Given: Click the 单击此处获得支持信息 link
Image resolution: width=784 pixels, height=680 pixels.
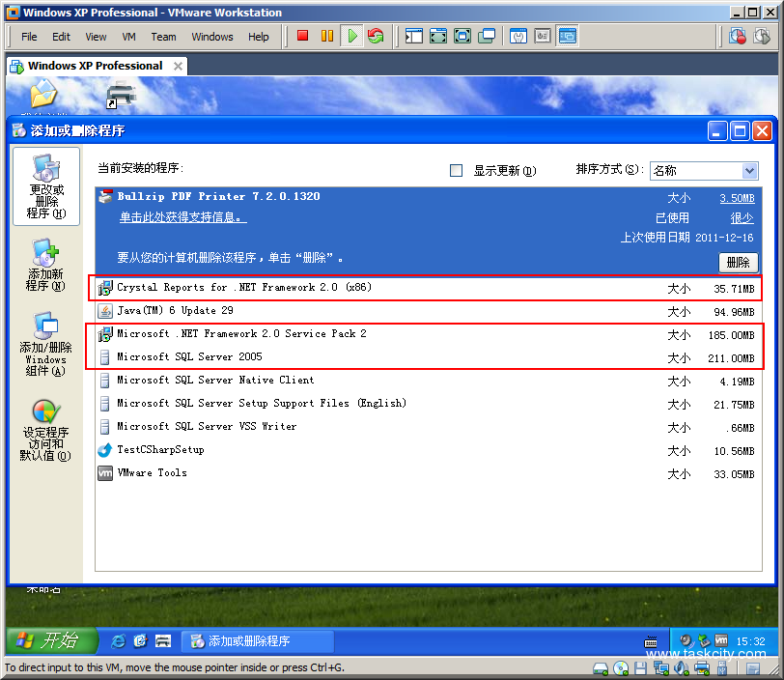Looking at the screenshot, I should pyautogui.click(x=182, y=217).
